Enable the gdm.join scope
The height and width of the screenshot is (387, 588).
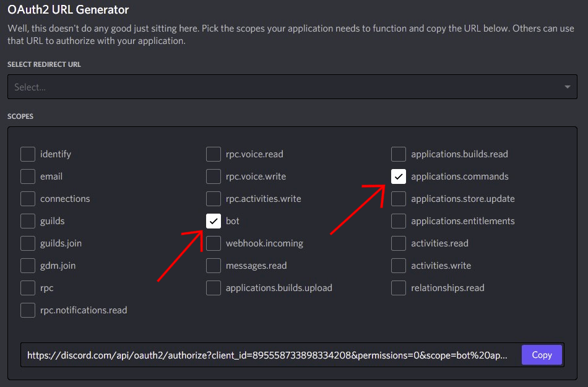pyautogui.click(x=28, y=266)
